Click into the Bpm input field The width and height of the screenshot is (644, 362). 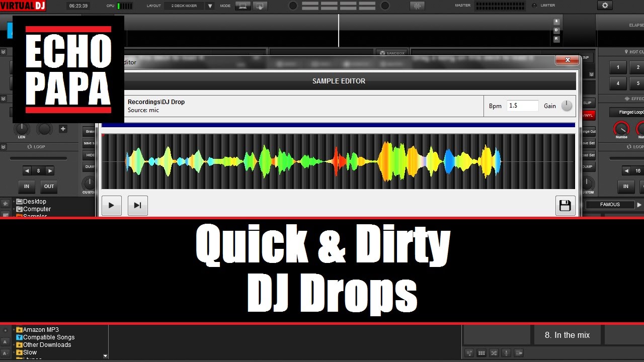pos(522,106)
